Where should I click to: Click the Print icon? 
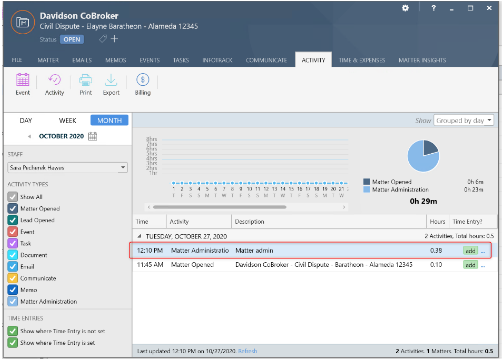[86, 80]
